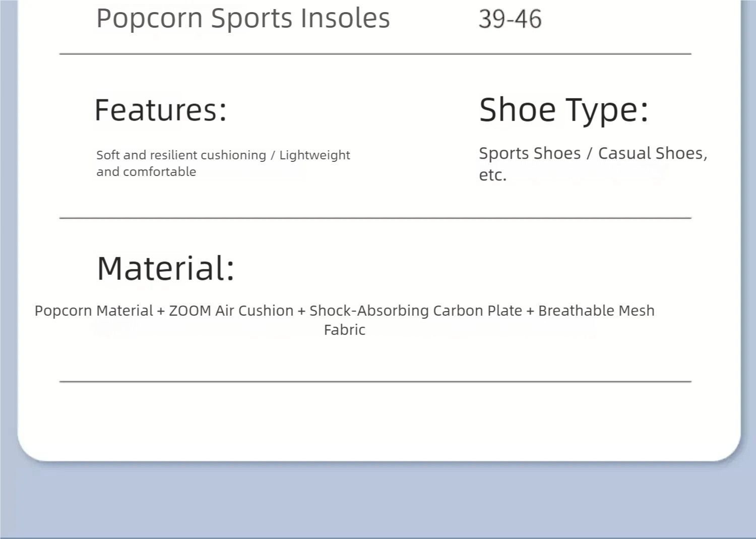756x539 pixels.
Task: Click the 'and comfortable' feature line
Action: (x=146, y=172)
